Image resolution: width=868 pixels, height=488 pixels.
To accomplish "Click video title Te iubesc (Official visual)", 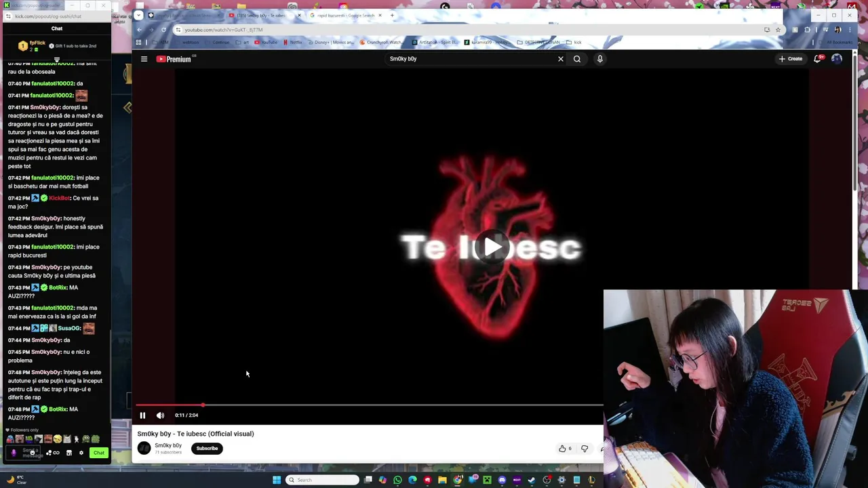I will click(x=195, y=434).
